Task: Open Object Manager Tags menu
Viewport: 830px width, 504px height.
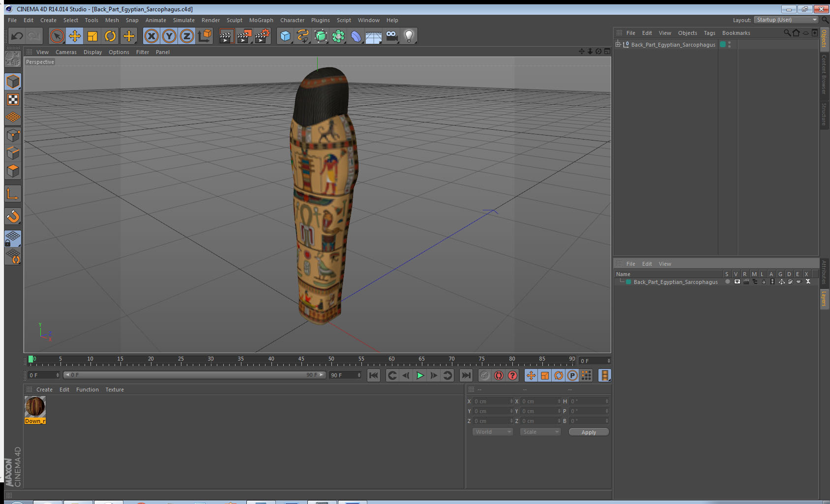Action: (710, 33)
